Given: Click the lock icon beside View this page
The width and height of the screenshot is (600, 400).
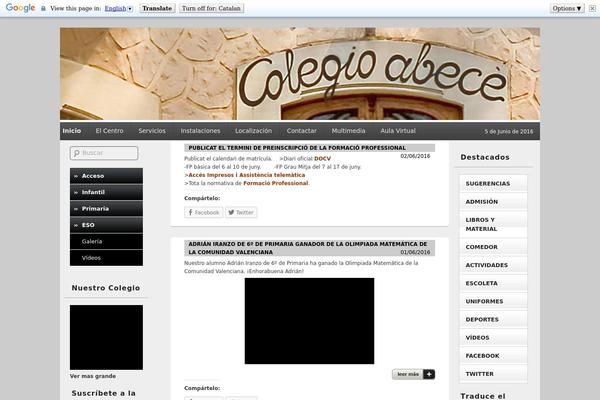Looking at the screenshot, I should [x=43, y=8].
